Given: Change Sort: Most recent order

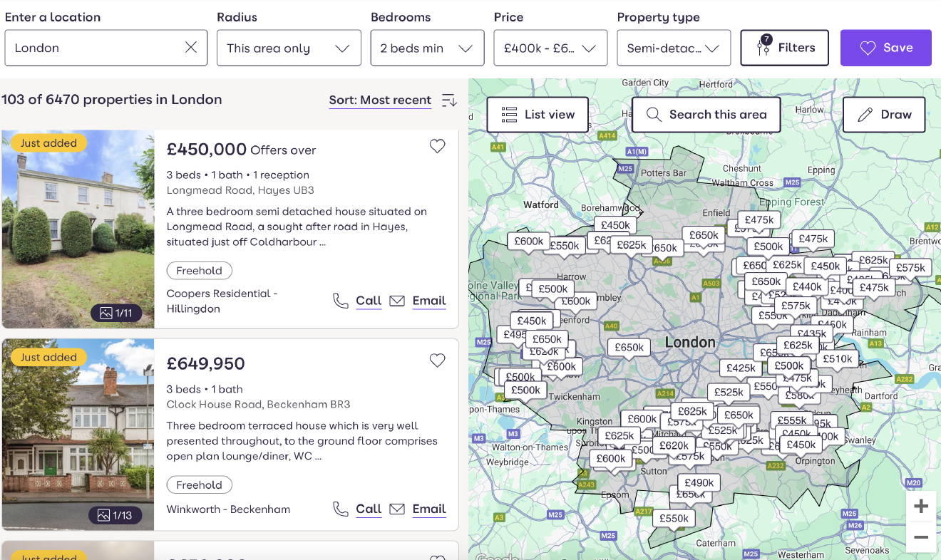Looking at the screenshot, I should tap(380, 100).
